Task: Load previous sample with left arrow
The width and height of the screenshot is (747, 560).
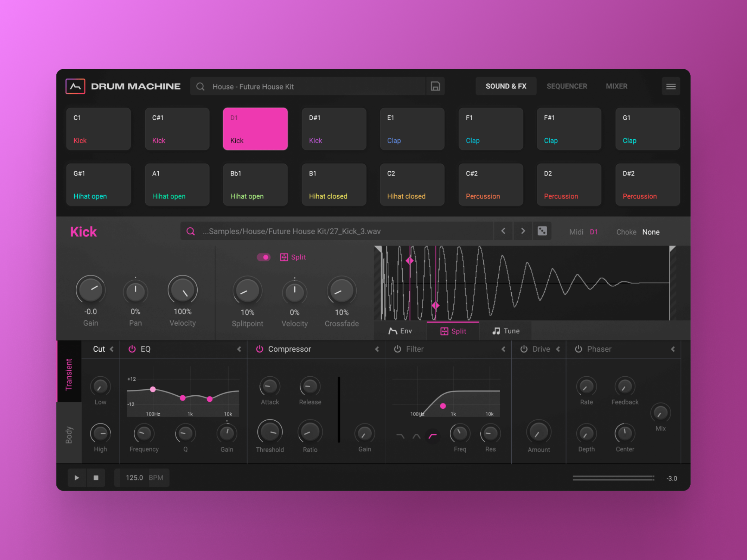Action: pos(503,231)
